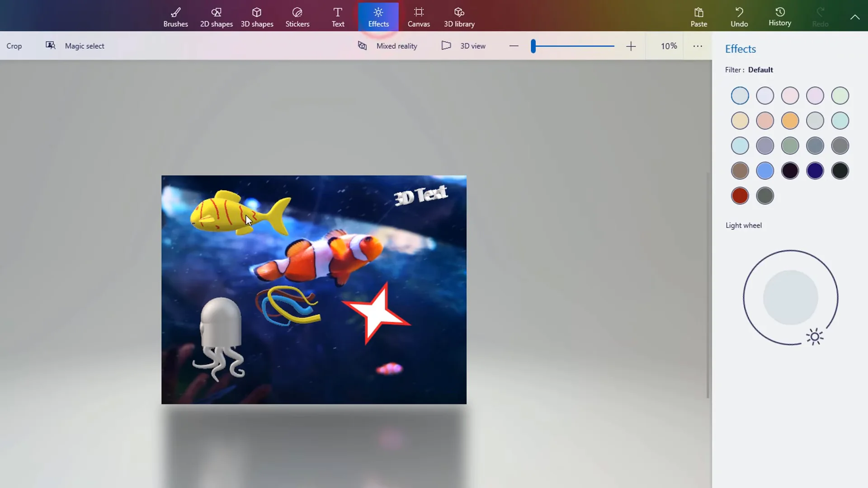Apply the red filter swatch
The image size is (868, 488).
[740, 196]
